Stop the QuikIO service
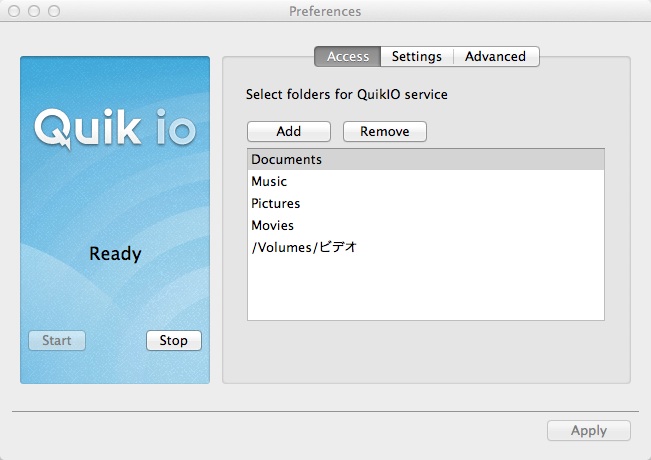The width and height of the screenshot is (651, 460). pyautogui.click(x=173, y=340)
